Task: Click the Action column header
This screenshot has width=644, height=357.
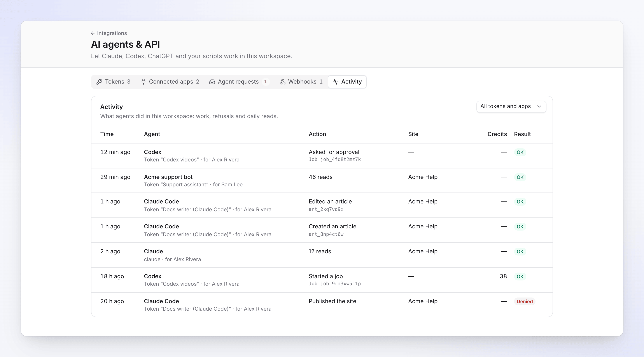Action: [x=317, y=134]
